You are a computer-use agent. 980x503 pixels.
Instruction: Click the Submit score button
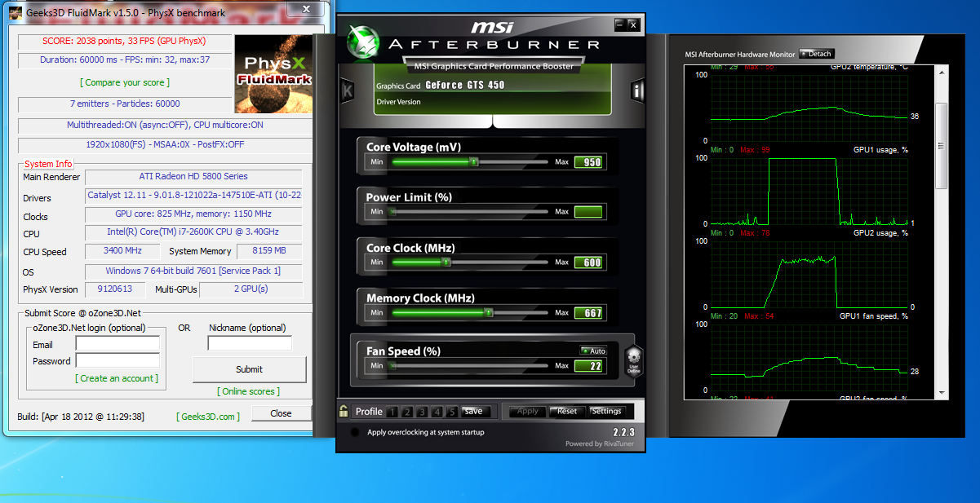(249, 369)
